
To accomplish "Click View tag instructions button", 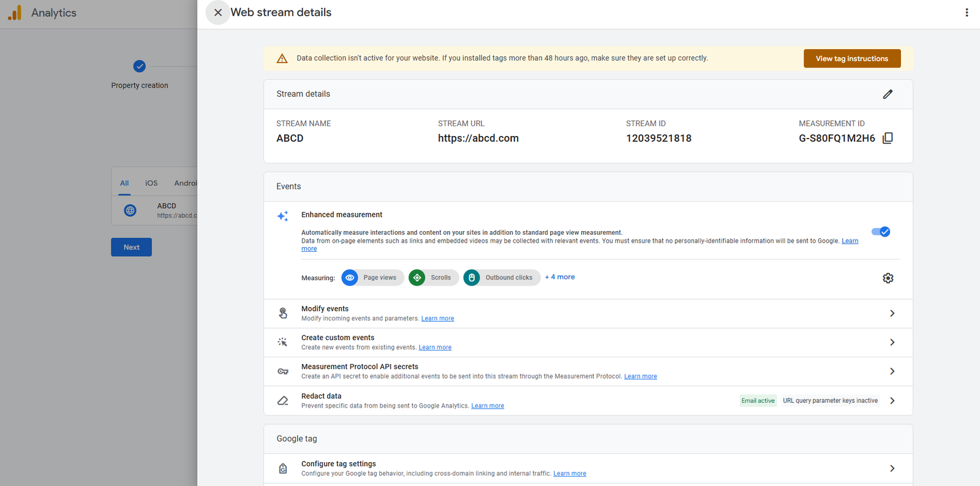I will (852, 58).
